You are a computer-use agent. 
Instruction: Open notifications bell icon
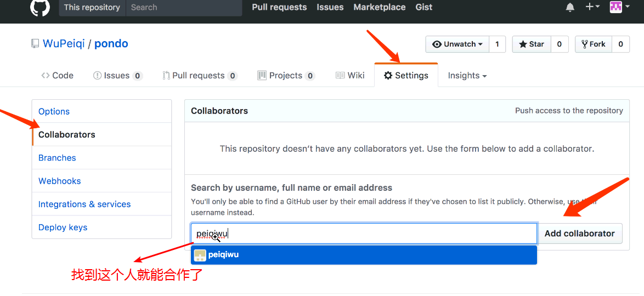(x=570, y=7)
